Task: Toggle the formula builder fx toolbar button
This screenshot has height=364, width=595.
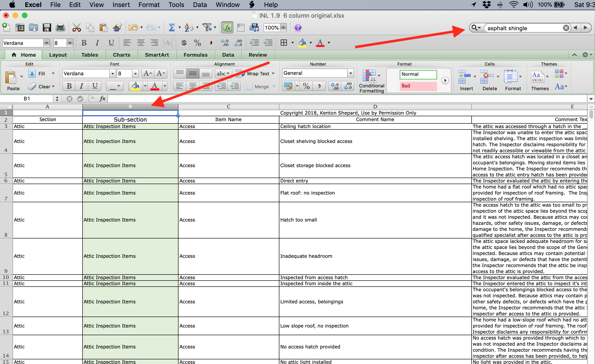Action: pyautogui.click(x=227, y=27)
